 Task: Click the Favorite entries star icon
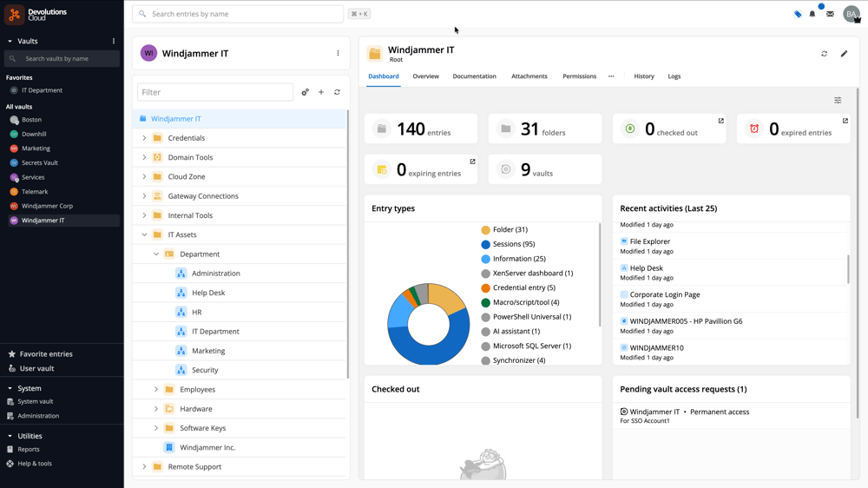coord(11,354)
